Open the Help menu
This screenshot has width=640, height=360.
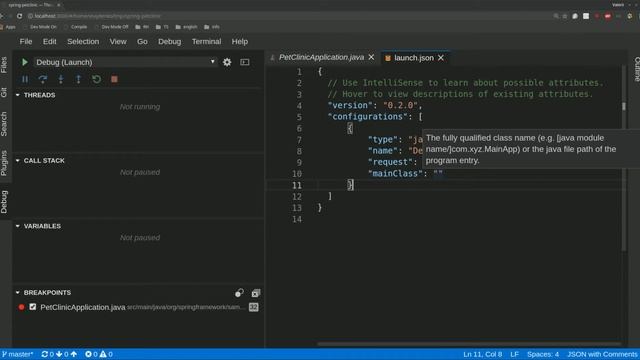240,42
